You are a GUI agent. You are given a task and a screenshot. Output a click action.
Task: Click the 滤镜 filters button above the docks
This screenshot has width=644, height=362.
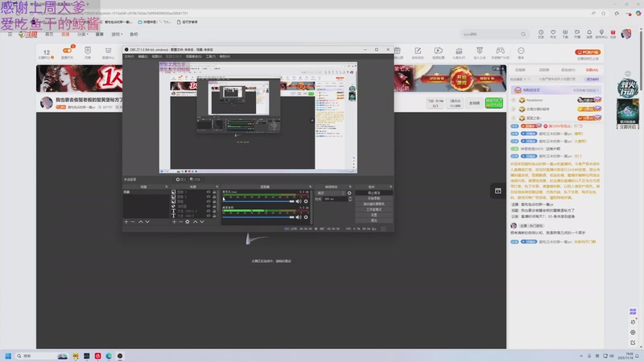tap(195, 179)
